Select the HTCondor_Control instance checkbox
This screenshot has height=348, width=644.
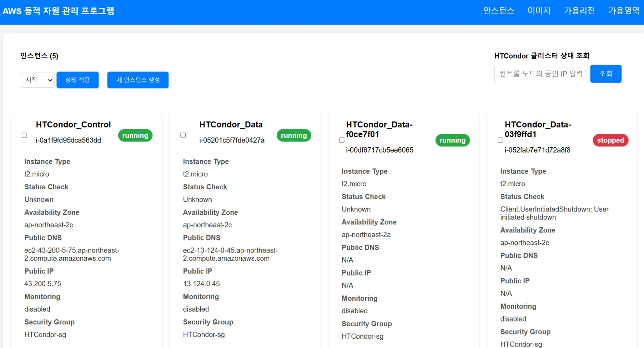(24, 135)
